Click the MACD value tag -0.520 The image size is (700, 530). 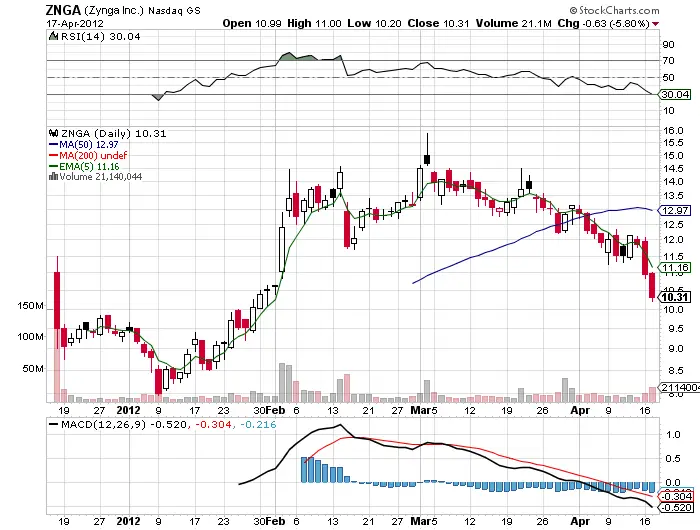[676, 508]
